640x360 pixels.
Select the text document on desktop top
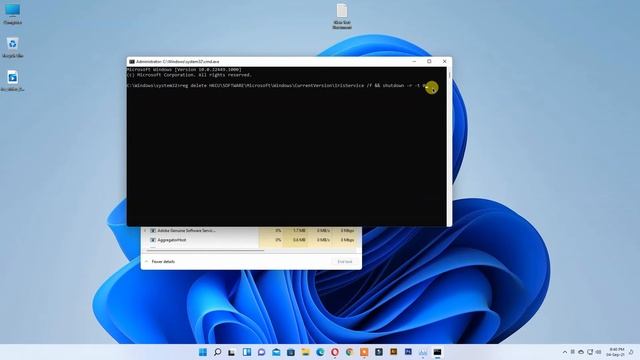point(342,16)
